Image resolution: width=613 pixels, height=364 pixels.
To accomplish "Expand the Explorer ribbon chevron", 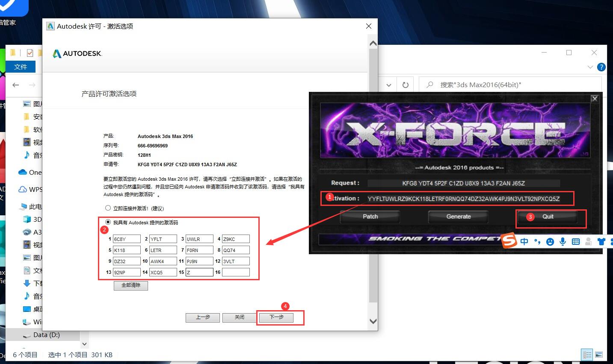I will [x=590, y=67].
